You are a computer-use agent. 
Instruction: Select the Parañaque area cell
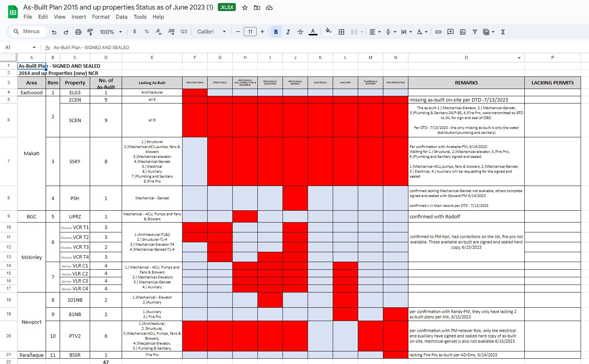[32, 355]
